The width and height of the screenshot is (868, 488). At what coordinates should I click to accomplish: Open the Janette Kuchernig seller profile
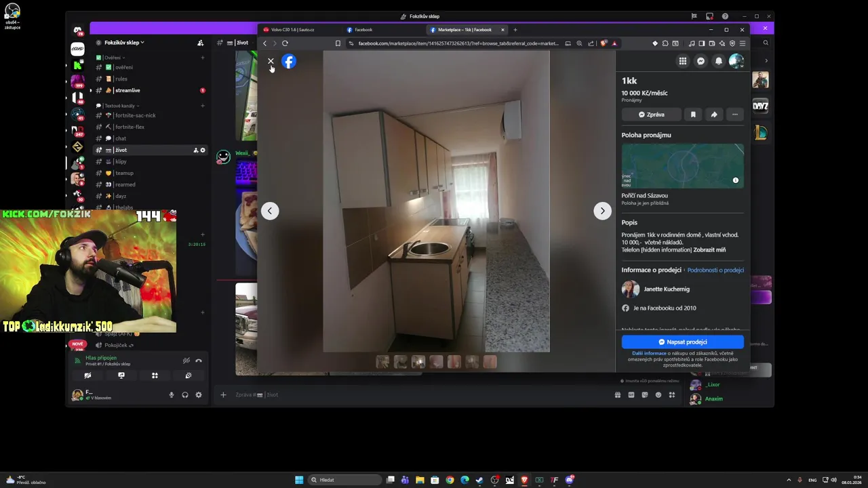click(667, 289)
